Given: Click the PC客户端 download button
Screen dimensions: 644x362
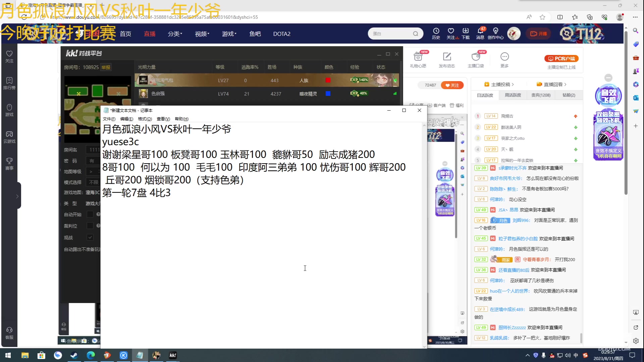Looking at the screenshot, I should coord(561,59).
